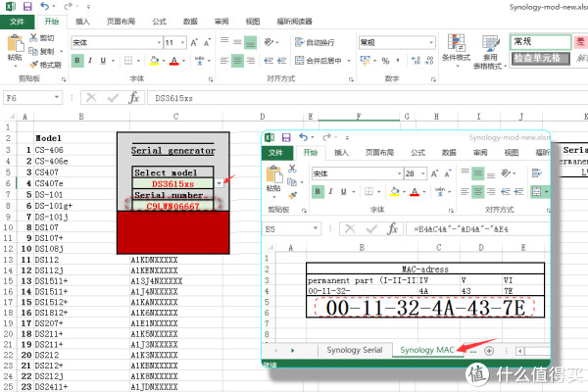Toggle Bold in main ribbon
Screen dimensions: 588x392
click(77, 61)
